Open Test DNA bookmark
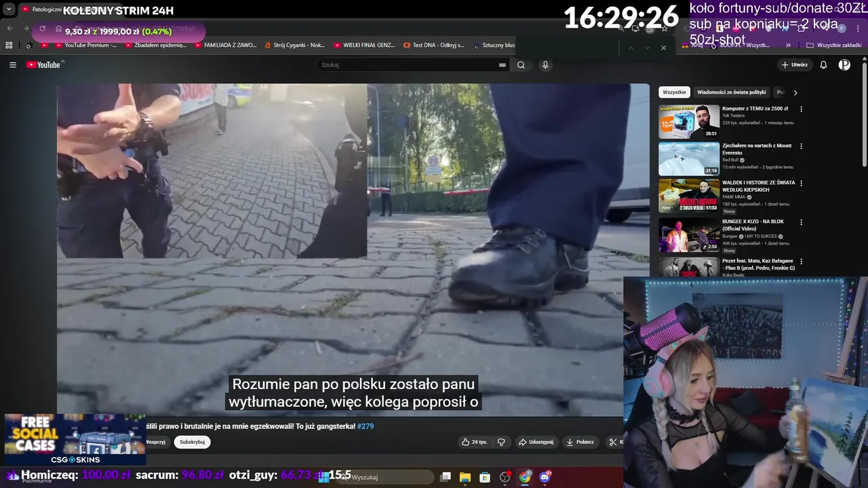The image size is (868, 488). coord(434,45)
